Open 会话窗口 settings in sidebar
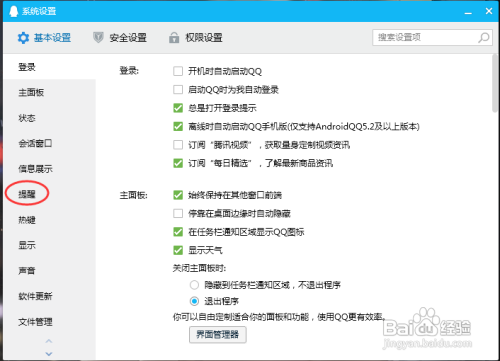500x361 pixels. click(49, 143)
